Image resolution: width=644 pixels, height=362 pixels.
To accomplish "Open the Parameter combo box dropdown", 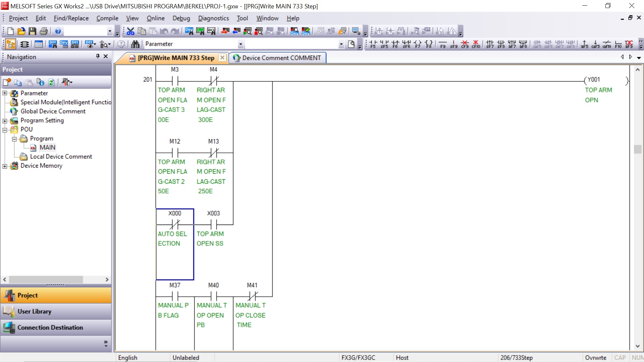I will click(x=240, y=44).
